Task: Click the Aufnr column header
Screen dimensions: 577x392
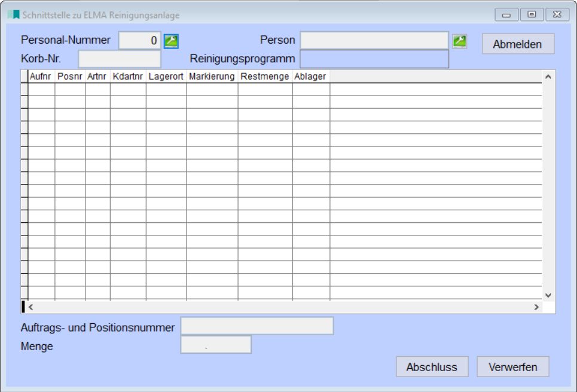Action: (x=41, y=76)
